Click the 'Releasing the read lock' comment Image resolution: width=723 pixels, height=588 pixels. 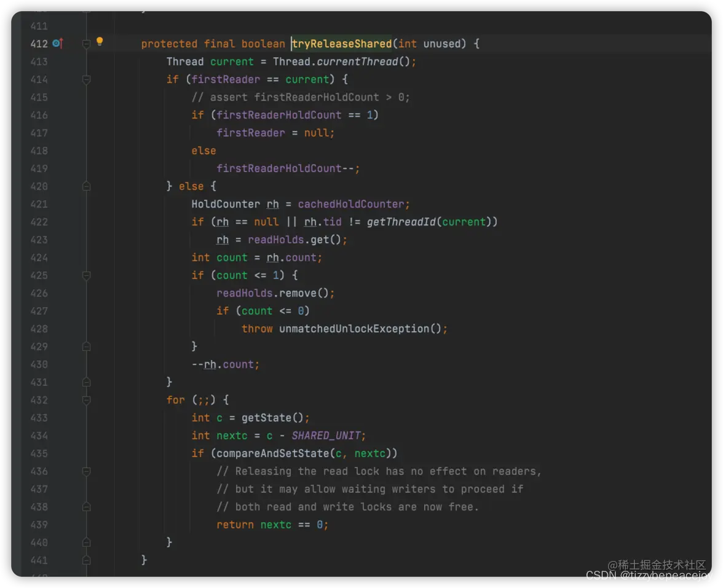pos(379,471)
